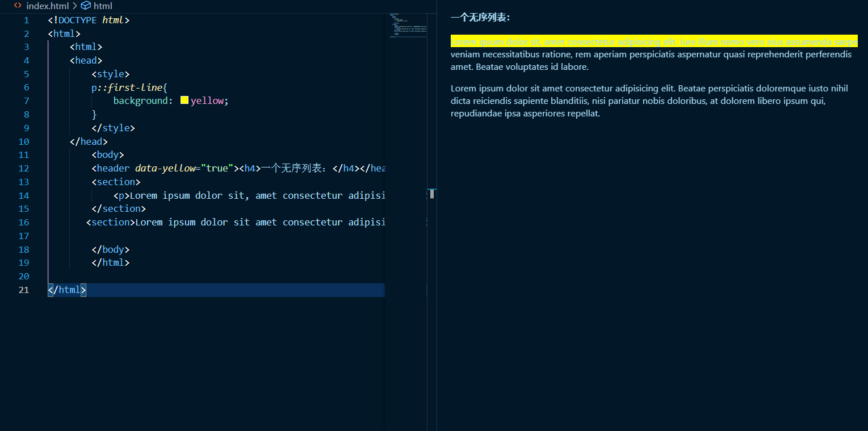This screenshot has height=431, width=868.
Task: Click the </section> closing tag on line 15
Action: point(119,209)
